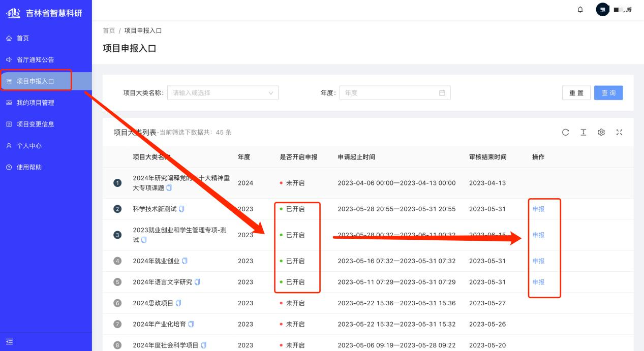
Task: Open the table column settings gear
Action: click(601, 133)
